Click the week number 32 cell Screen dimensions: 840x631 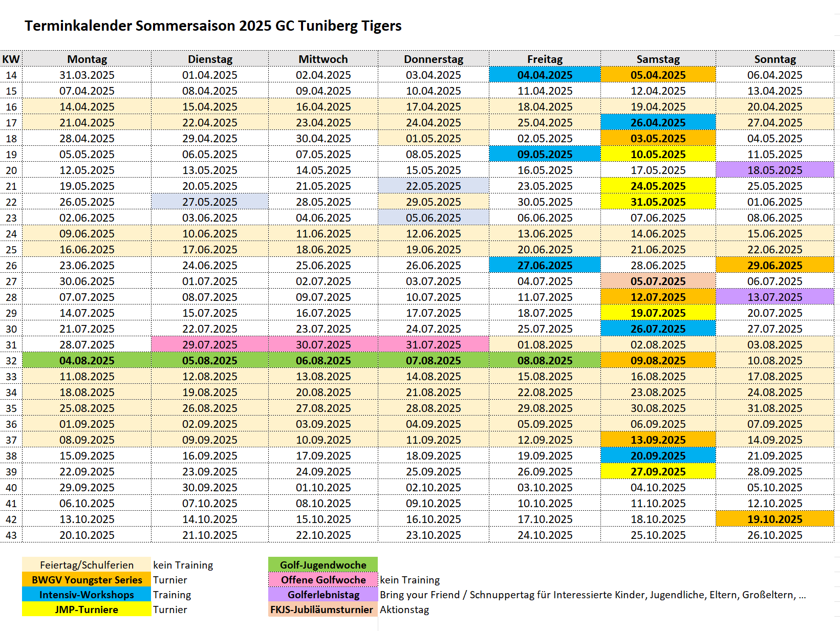click(x=11, y=360)
